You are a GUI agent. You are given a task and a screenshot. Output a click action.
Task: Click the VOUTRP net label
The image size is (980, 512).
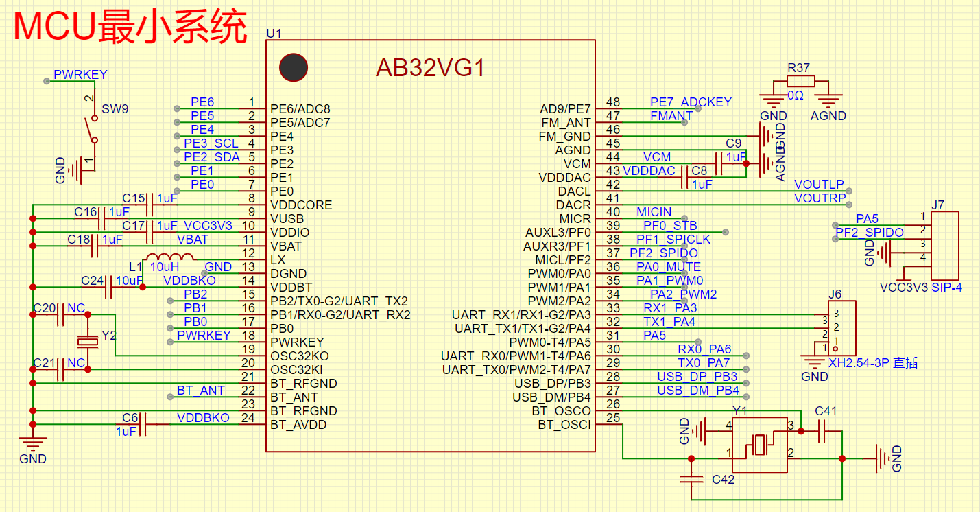(x=820, y=198)
